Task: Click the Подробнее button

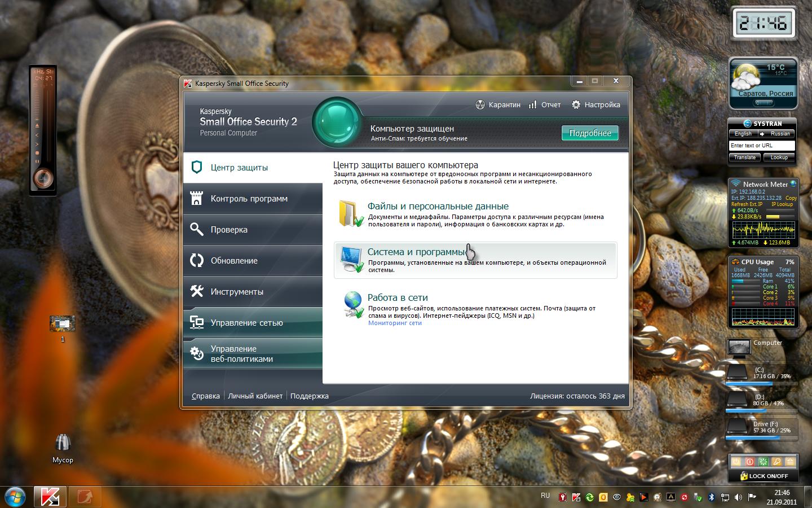Action: coord(590,133)
